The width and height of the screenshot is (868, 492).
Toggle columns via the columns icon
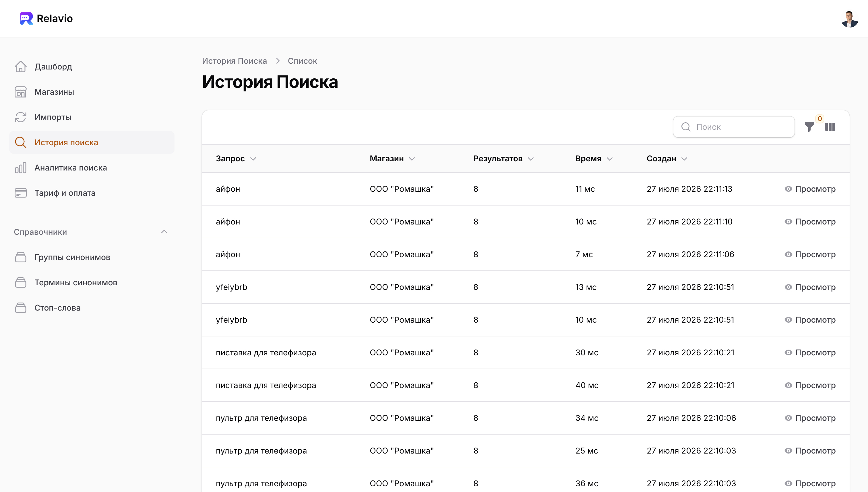830,127
